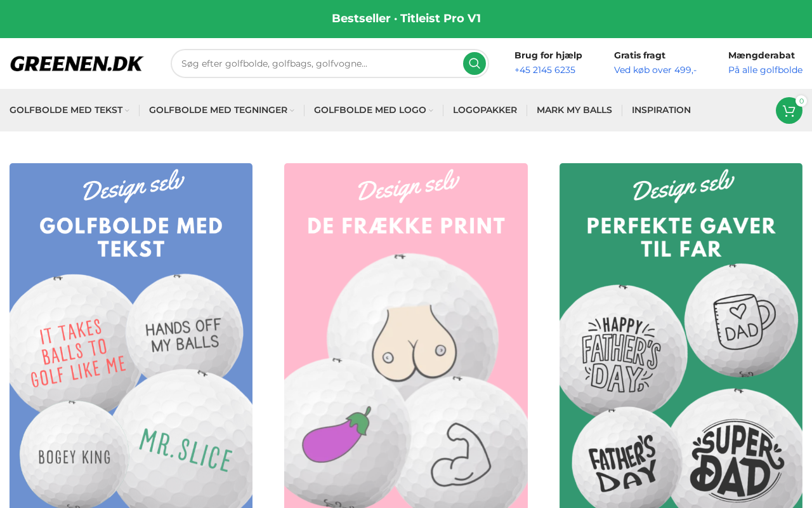Open the shopping cart icon
This screenshot has height=508, width=812.
pos(789,110)
